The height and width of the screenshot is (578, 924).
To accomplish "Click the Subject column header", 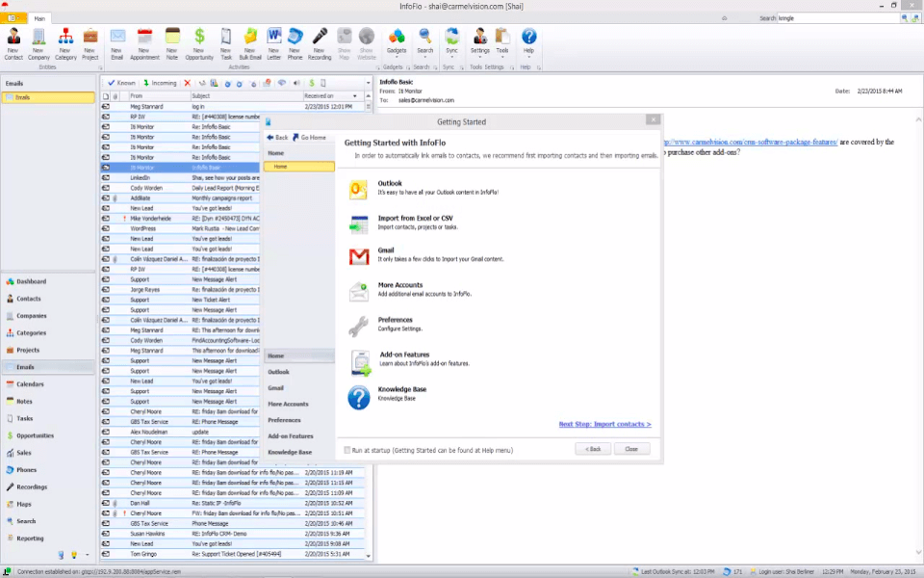I will (246, 96).
